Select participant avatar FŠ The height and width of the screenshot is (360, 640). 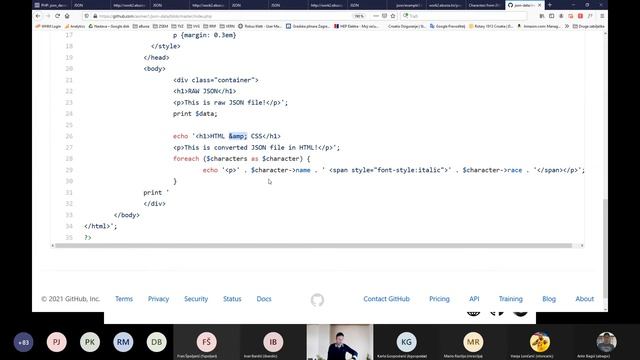[207, 342]
